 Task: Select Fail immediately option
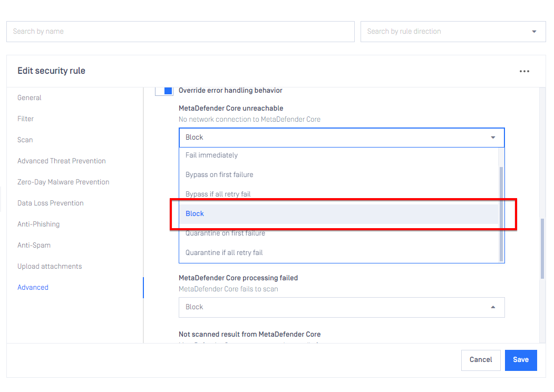(x=338, y=155)
